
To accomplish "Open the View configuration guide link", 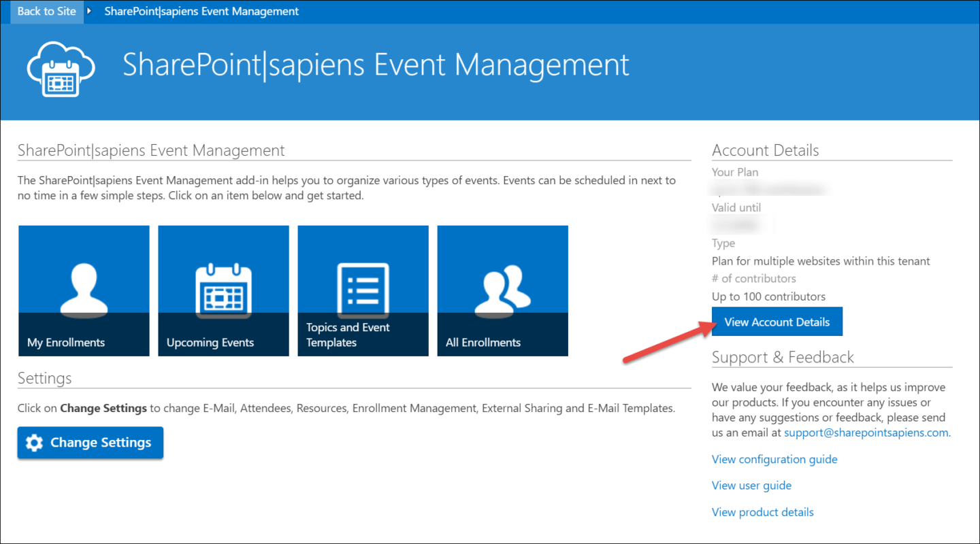I will pos(774,459).
